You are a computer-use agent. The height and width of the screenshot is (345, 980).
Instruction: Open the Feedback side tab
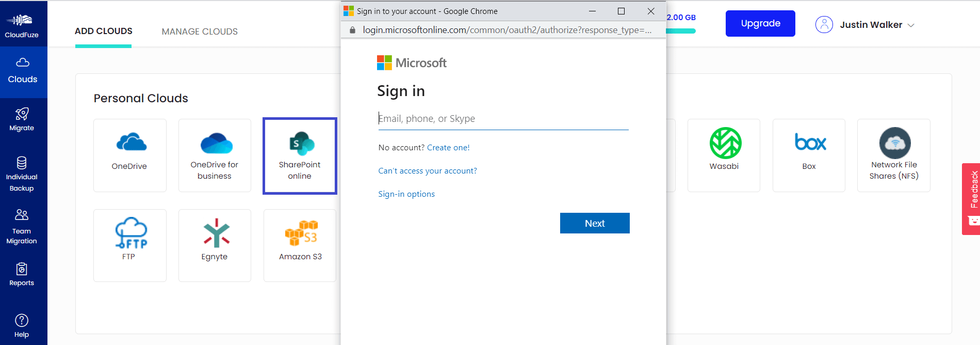(971, 199)
